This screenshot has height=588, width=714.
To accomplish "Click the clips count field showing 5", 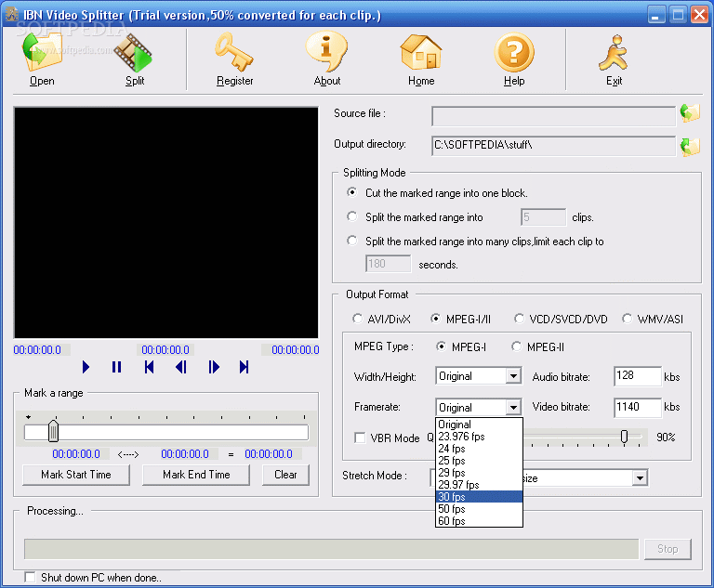I will pyautogui.click(x=544, y=217).
